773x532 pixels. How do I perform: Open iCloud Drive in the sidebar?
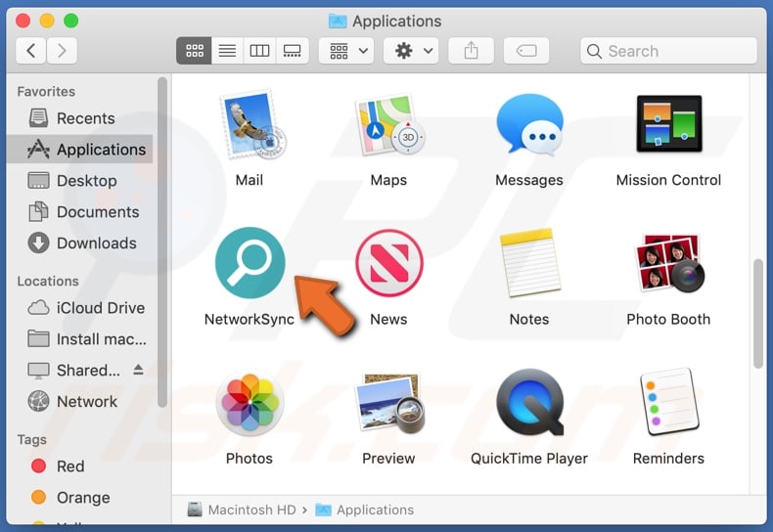pyautogui.click(x=81, y=308)
